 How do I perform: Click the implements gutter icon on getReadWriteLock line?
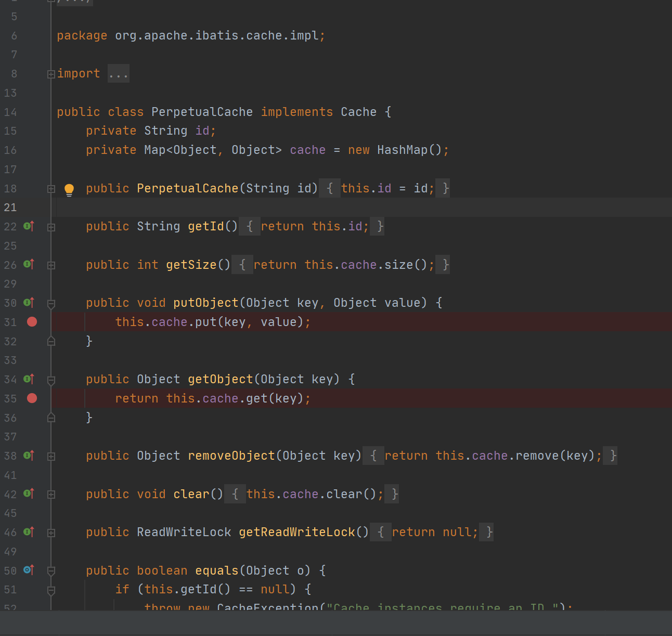pyautogui.click(x=29, y=532)
